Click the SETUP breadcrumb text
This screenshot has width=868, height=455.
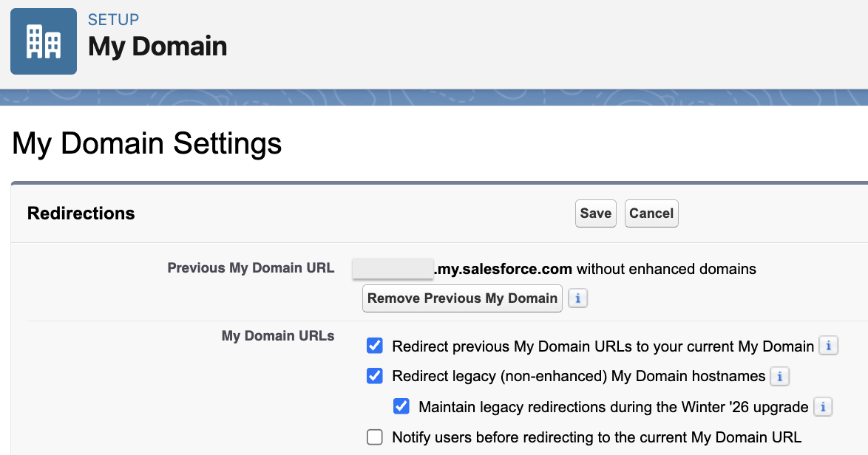click(x=113, y=20)
